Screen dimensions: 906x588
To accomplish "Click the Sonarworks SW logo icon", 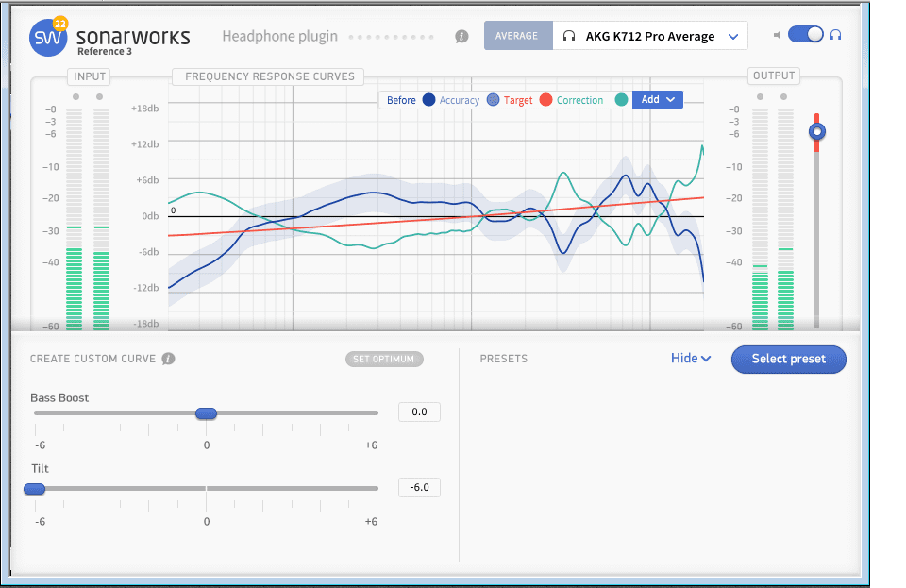I will point(48,38).
